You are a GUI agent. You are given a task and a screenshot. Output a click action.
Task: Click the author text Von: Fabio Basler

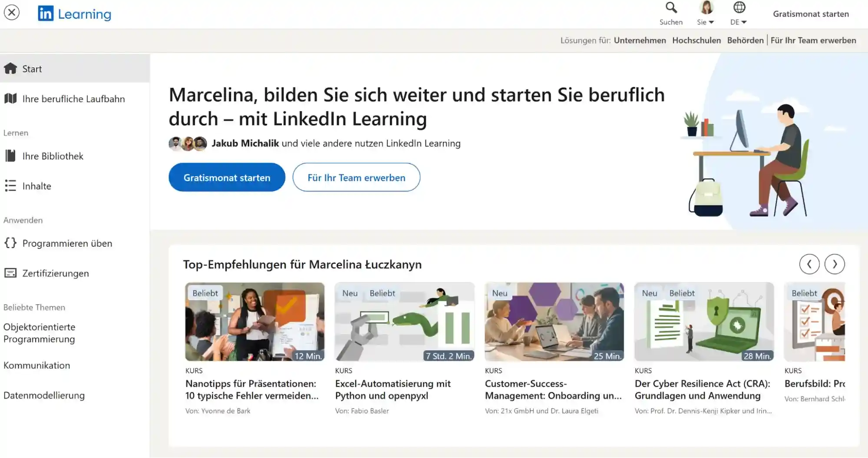362,411
